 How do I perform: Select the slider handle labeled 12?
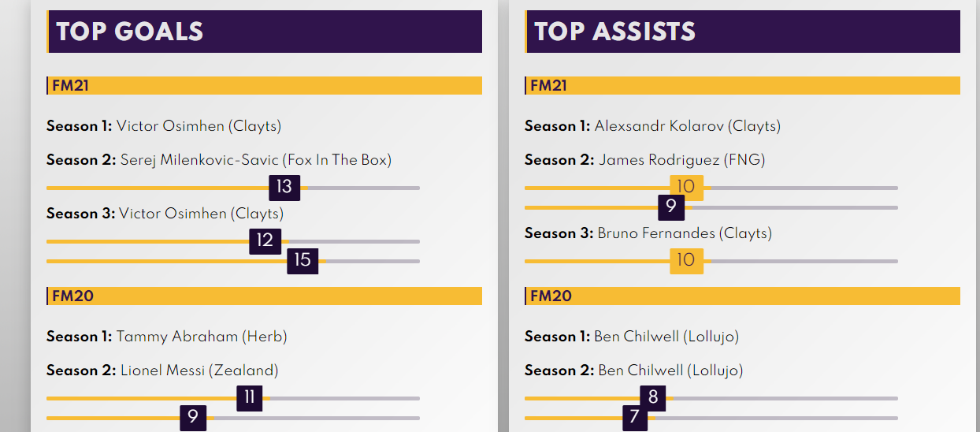(x=265, y=240)
